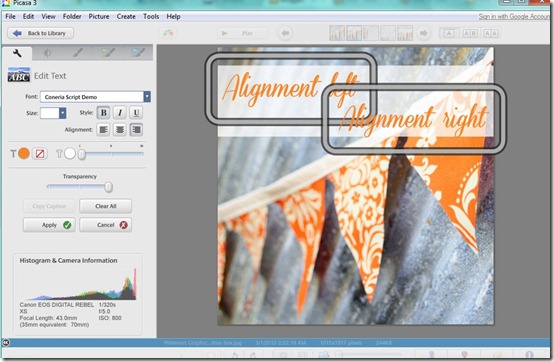Open the Picture menu
The image size is (554, 362).
(99, 17)
